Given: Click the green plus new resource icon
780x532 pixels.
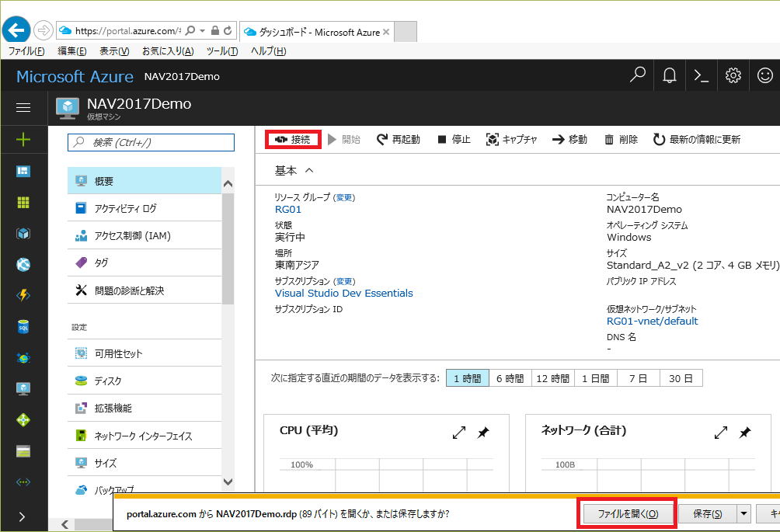Looking at the screenshot, I should [23, 140].
